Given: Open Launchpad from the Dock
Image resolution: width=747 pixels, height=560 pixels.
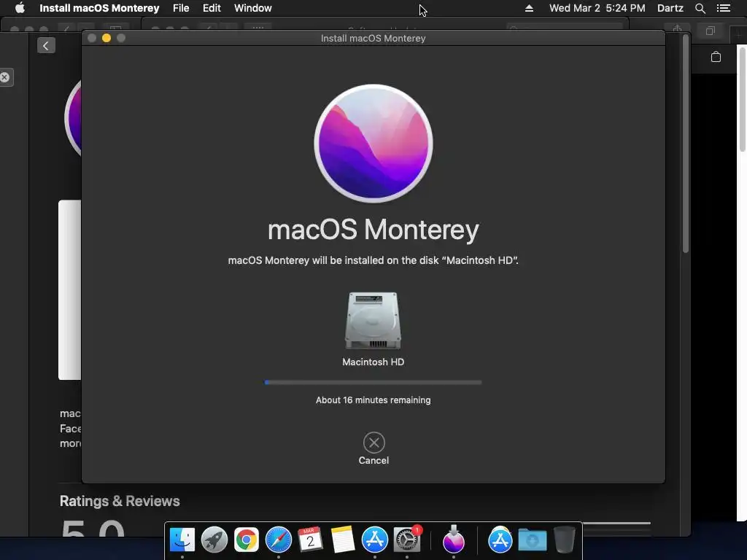Looking at the screenshot, I should [x=214, y=540].
